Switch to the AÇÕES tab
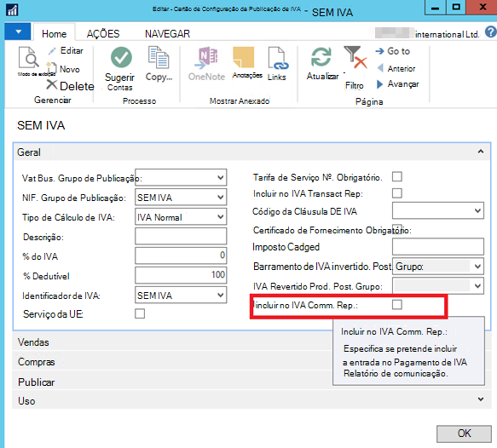 pos(103,34)
